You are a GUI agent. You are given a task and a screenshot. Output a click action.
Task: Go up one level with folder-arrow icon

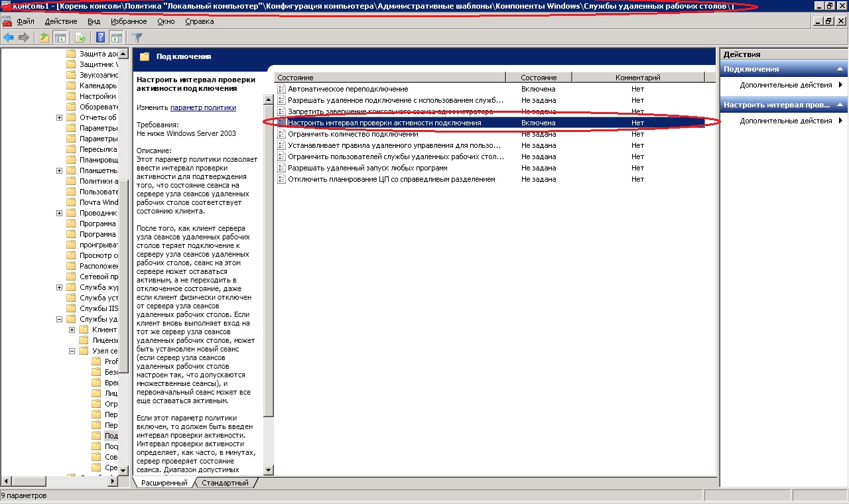[x=44, y=38]
